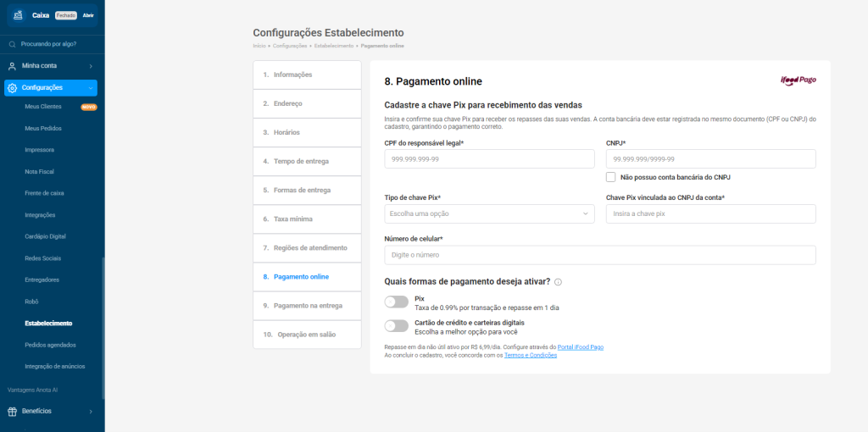Image resolution: width=868 pixels, height=432 pixels.
Task: Open the Regiões de atendimento step
Action: pyautogui.click(x=308, y=248)
